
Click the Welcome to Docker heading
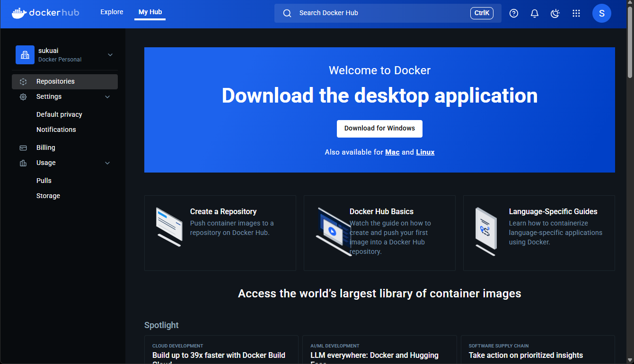(379, 70)
